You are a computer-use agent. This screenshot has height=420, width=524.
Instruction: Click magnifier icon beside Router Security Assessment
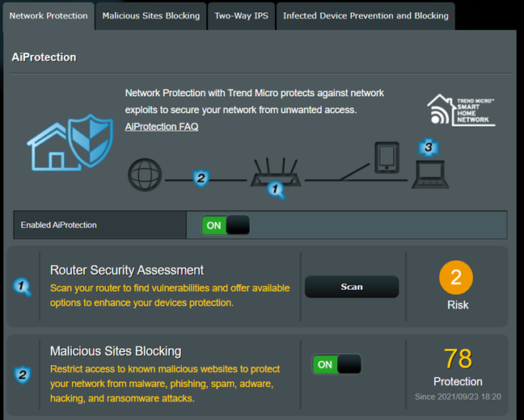22,287
